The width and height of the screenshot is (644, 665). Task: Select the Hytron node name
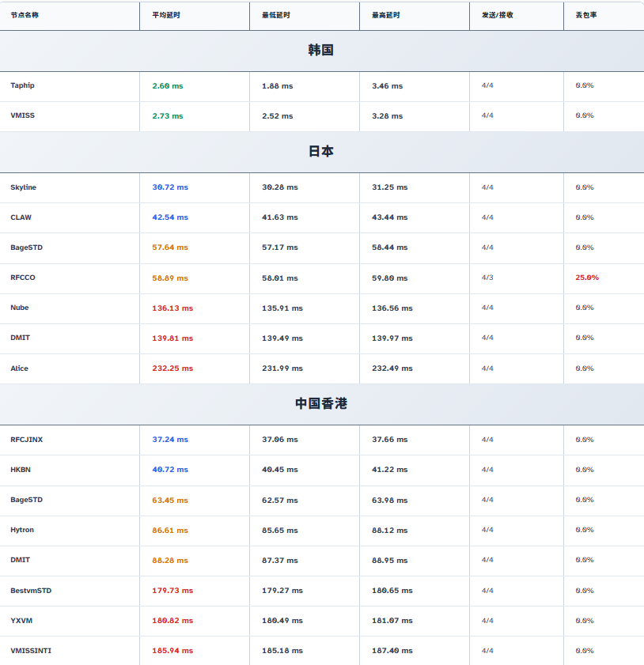click(22, 530)
